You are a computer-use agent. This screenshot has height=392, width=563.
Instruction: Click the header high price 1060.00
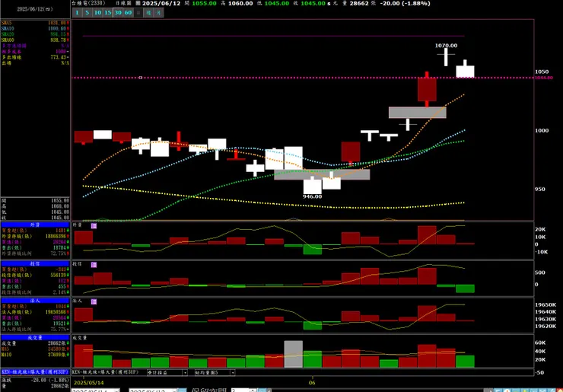240,3
